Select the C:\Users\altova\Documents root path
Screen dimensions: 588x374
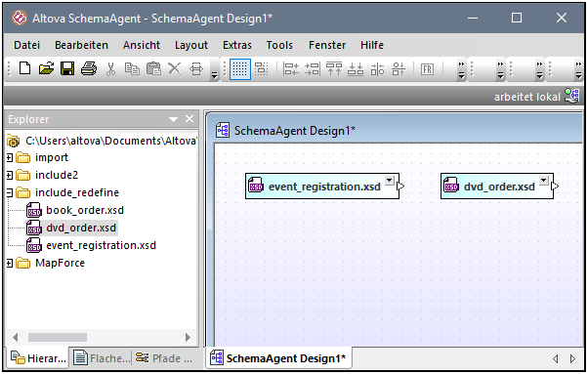click(111, 141)
